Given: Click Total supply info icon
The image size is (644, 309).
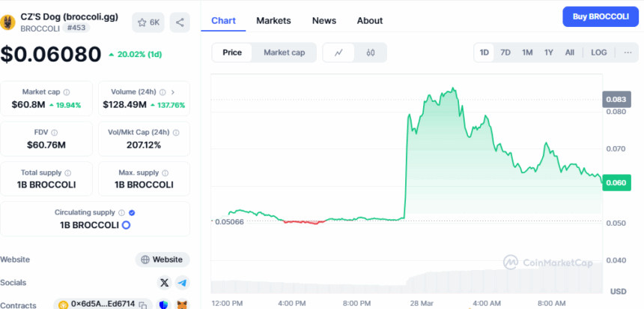Looking at the screenshot, I should 67,172.
